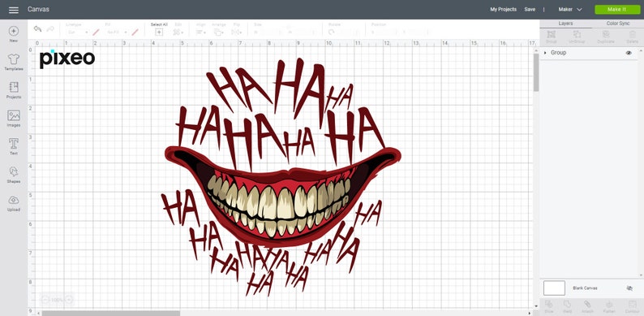Click the Delete icon in Layers panel
Image resolution: width=644 pixels, height=316 pixels.
click(632, 35)
